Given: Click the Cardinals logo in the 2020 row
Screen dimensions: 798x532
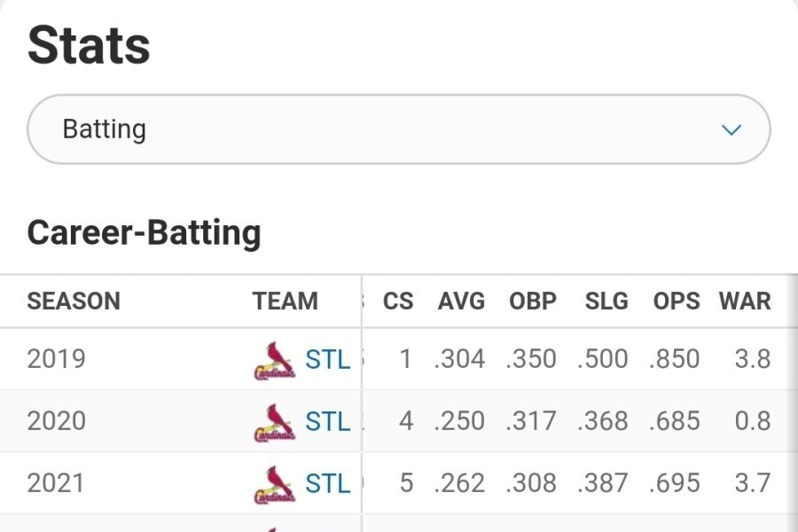Looking at the screenshot, I should (275, 422).
